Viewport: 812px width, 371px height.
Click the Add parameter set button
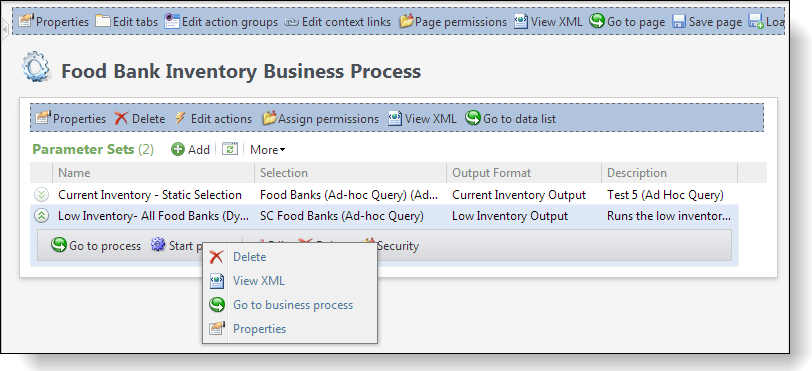[x=190, y=149]
